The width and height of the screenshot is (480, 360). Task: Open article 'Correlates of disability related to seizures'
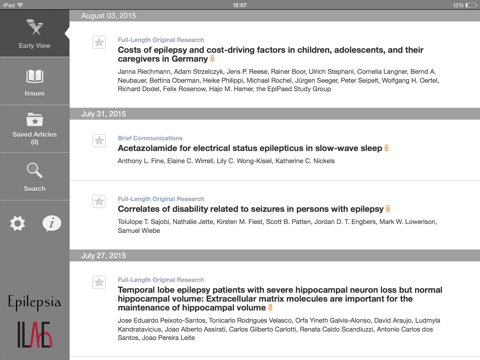point(250,209)
